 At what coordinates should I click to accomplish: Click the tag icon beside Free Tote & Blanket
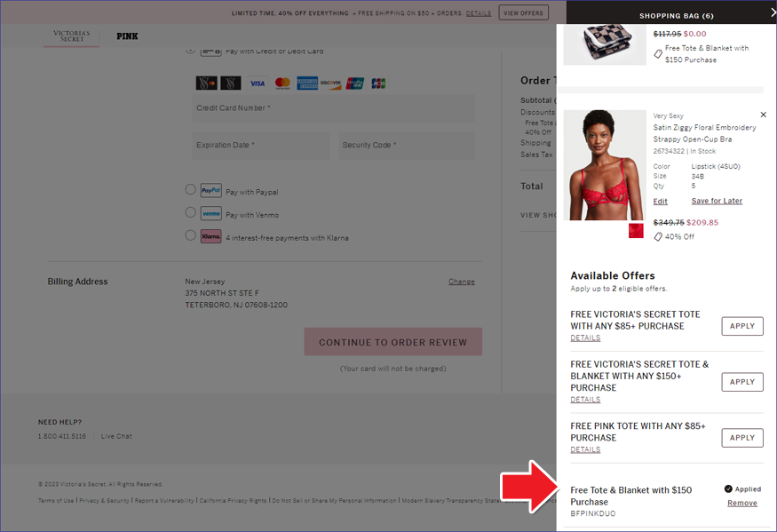[x=658, y=53]
